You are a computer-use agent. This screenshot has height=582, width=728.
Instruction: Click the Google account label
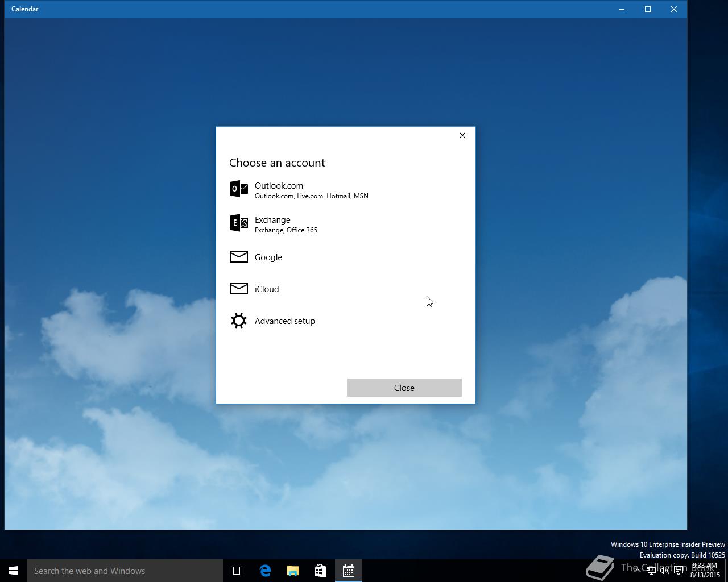click(268, 257)
